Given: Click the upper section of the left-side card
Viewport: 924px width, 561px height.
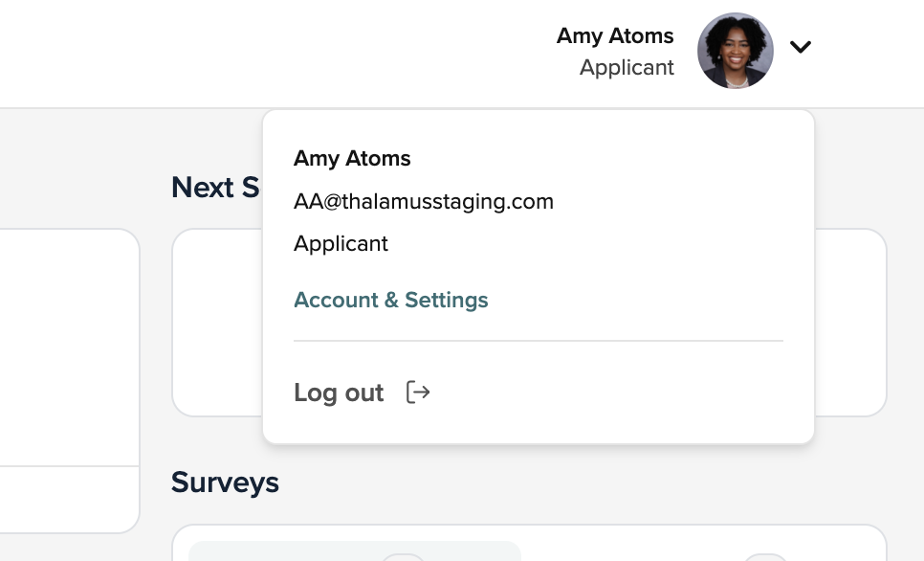Looking at the screenshot, I should coord(70,348).
